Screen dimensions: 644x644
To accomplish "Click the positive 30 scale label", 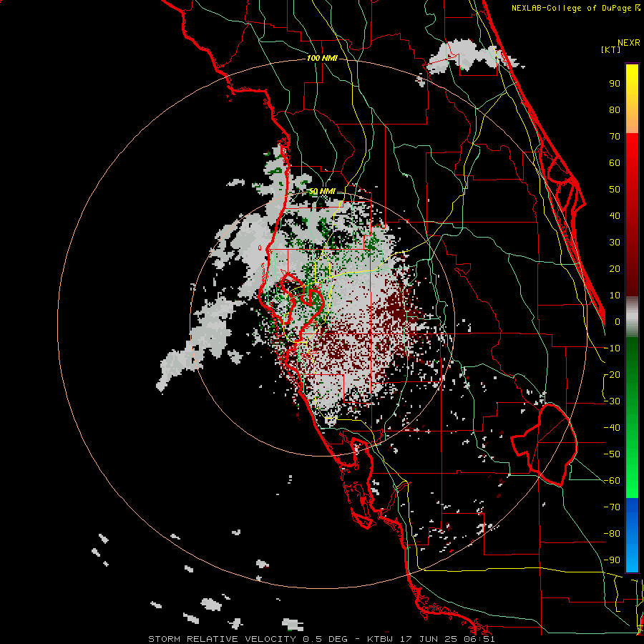I will click(x=615, y=243).
